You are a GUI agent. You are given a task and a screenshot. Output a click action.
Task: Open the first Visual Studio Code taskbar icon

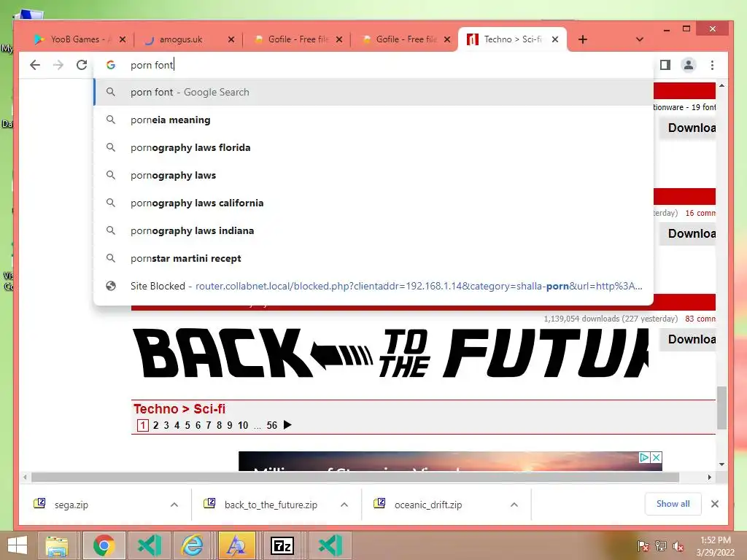[x=149, y=545]
